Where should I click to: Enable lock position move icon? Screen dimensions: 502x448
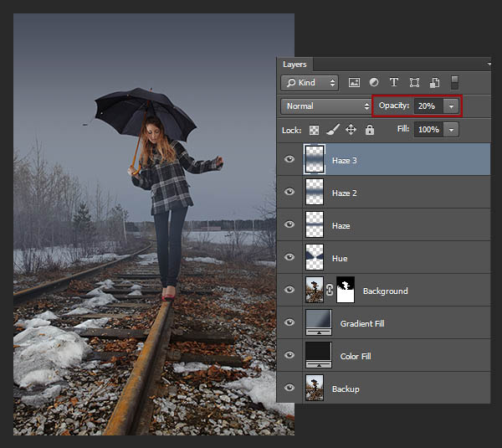tap(351, 130)
